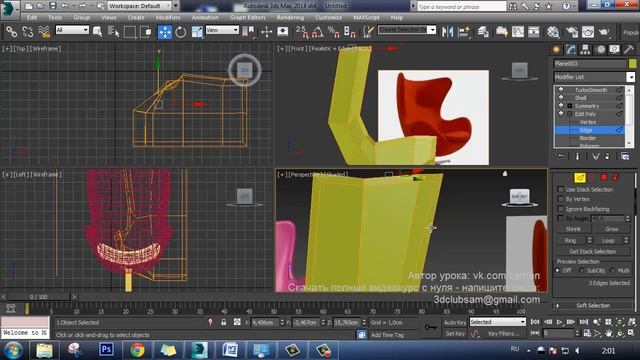The height and width of the screenshot is (360, 640).
Task: Activate the Select and Rotate tool
Action: (x=180, y=31)
